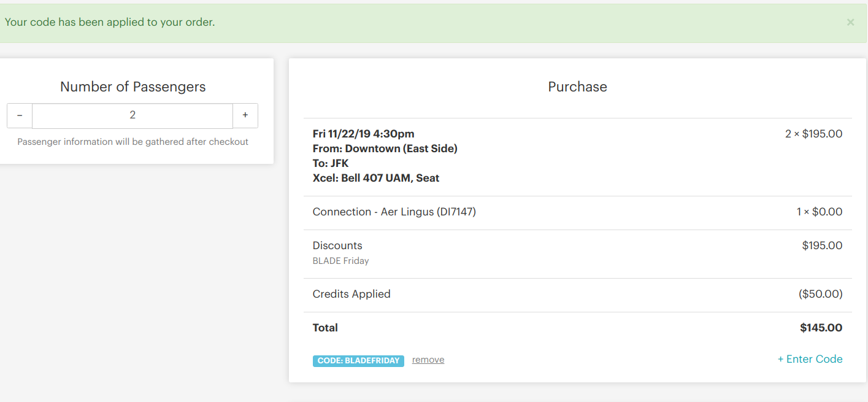Click the Xcel: Bell 407 UAM, Seat line
868x402 pixels.
(375, 178)
